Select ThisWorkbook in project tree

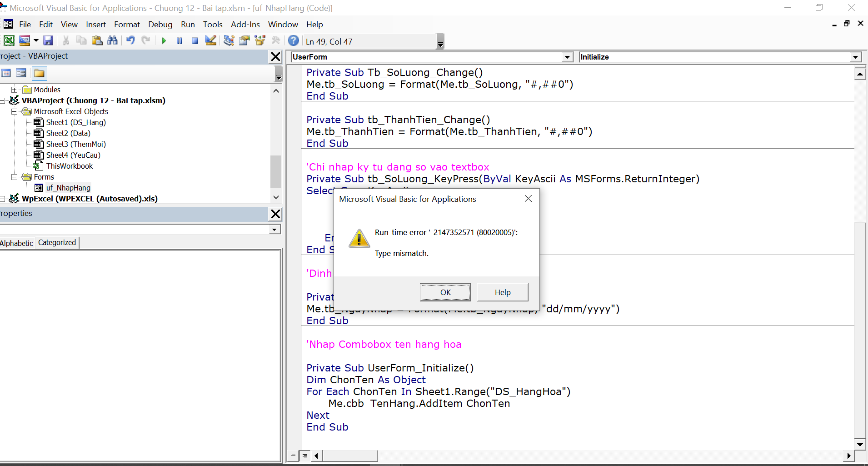pos(70,166)
